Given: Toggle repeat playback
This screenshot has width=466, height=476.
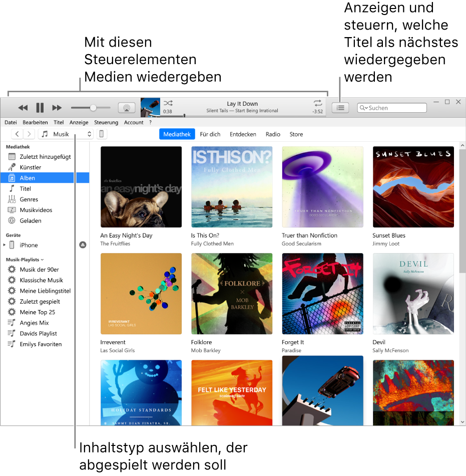Looking at the screenshot, I should 318,103.
